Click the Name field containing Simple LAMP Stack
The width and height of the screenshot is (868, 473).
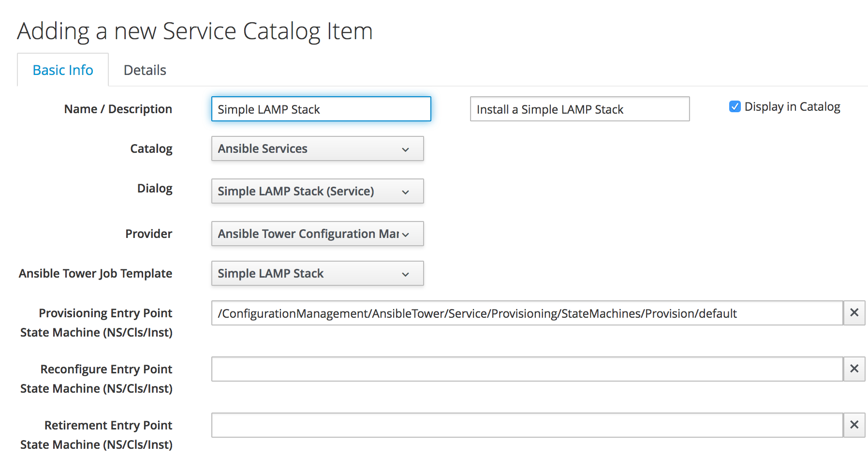point(321,109)
